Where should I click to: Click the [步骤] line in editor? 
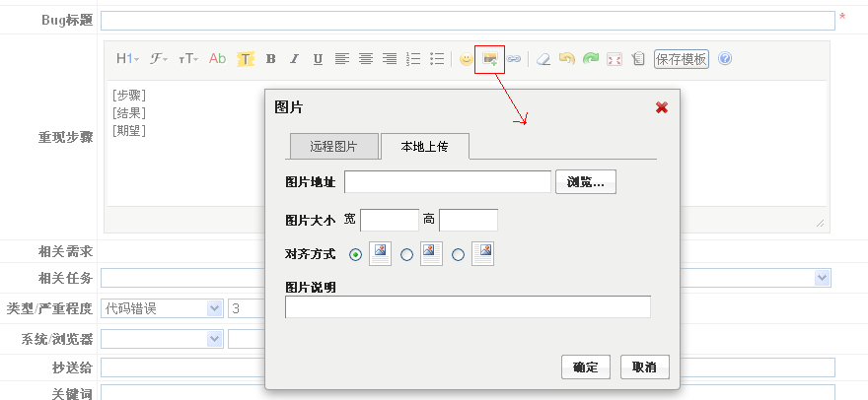pyautogui.click(x=129, y=96)
